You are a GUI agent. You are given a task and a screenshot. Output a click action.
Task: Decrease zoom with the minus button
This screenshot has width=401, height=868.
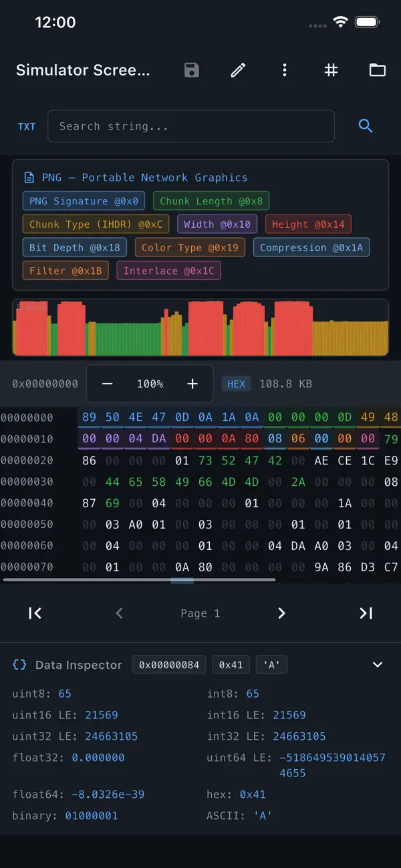(x=107, y=384)
